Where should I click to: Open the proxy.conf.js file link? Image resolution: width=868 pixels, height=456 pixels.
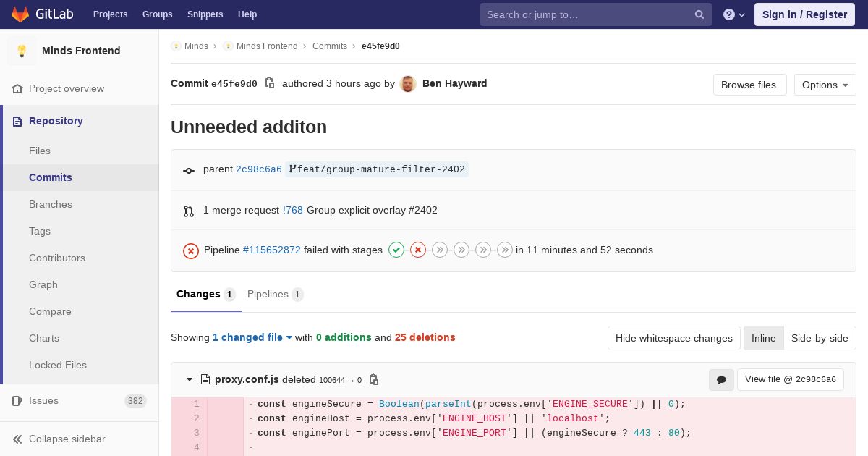pyautogui.click(x=247, y=379)
